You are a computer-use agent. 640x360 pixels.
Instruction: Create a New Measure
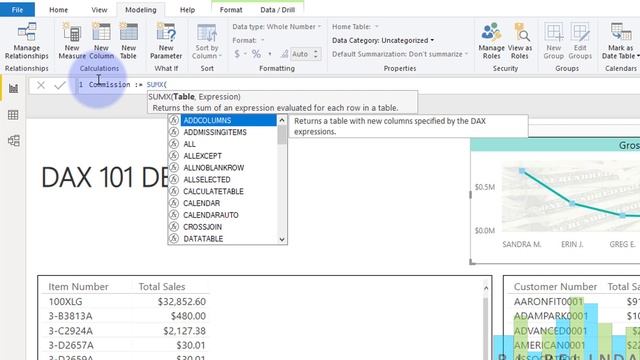(x=72, y=41)
